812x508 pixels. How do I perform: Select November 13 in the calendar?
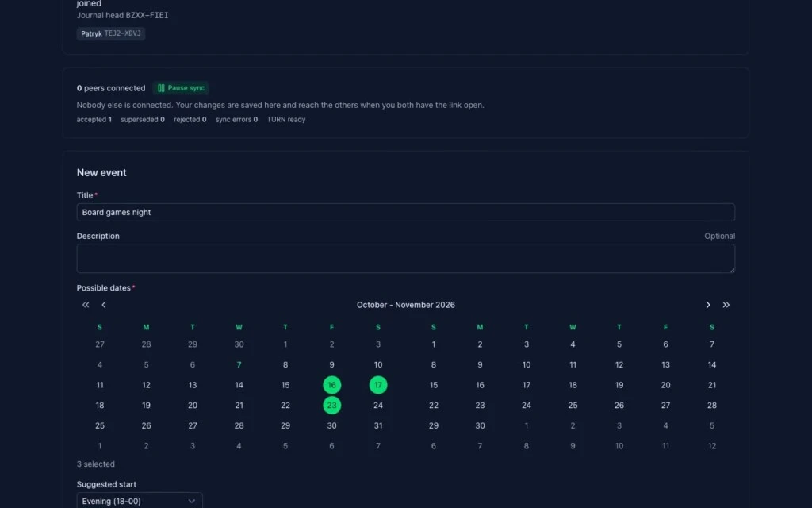tap(665, 365)
